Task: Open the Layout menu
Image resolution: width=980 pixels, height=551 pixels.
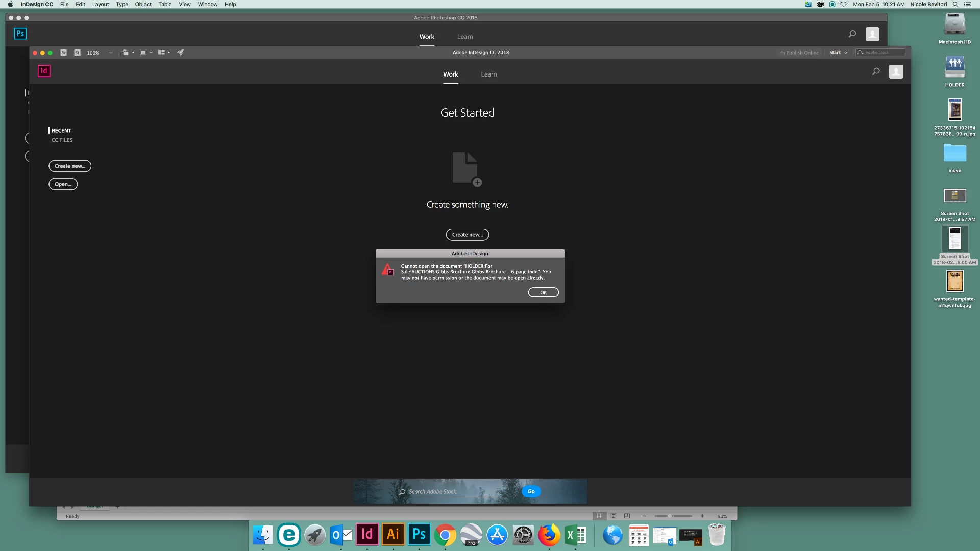Action: pyautogui.click(x=100, y=4)
